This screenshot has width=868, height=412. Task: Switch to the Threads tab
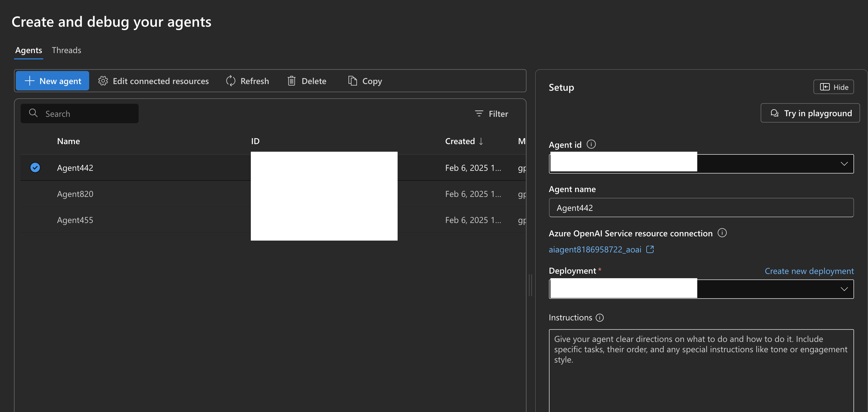click(x=66, y=50)
